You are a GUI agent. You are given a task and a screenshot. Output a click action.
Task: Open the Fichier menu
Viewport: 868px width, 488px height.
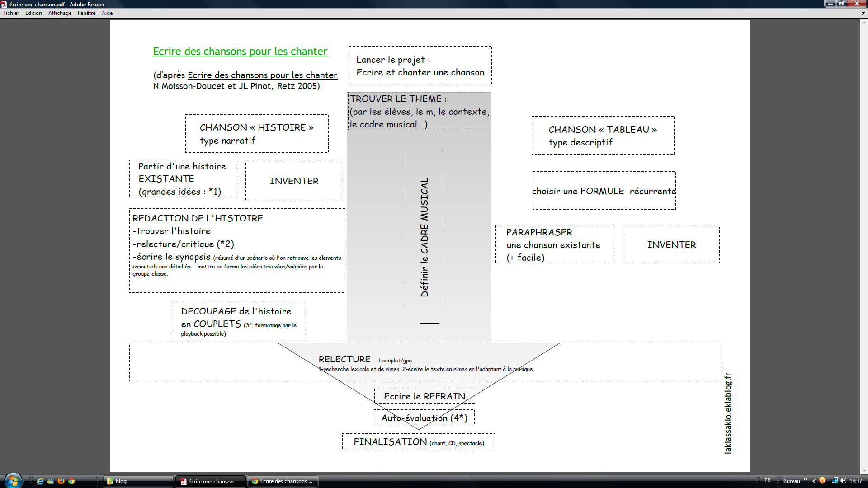tap(11, 13)
